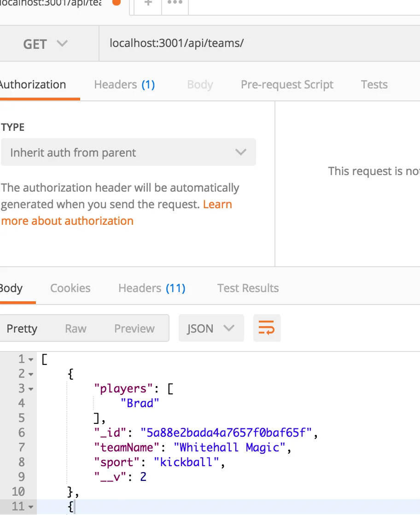The height and width of the screenshot is (515, 420).
Task: Show response Headers (11) tab
Action: (x=152, y=288)
